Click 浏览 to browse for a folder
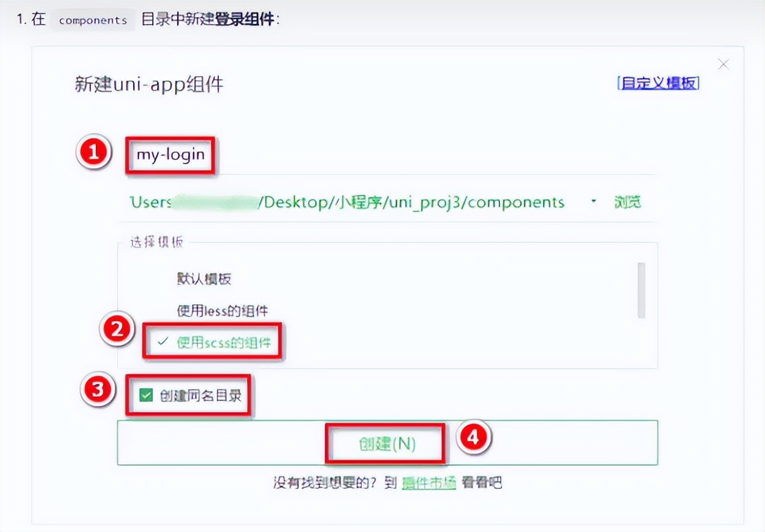The image size is (765, 532). tap(628, 202)
